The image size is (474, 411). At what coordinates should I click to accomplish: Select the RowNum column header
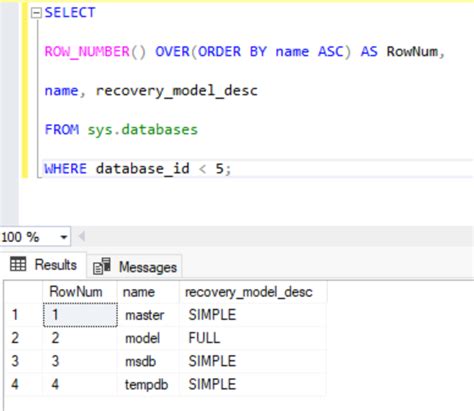[80, 292]
